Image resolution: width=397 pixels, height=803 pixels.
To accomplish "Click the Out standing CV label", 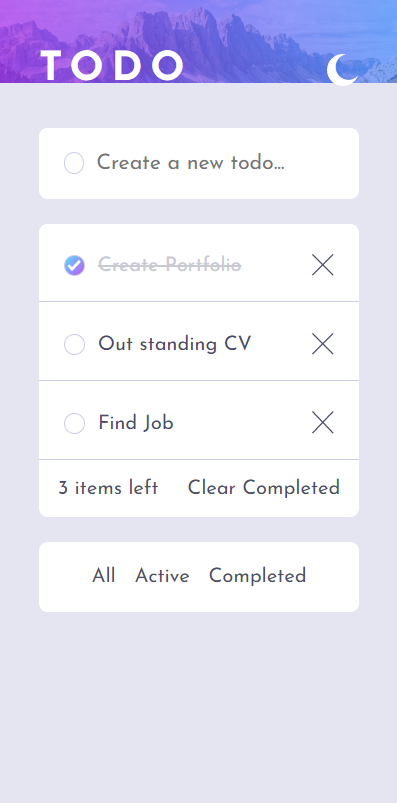I will coord(175,344).
